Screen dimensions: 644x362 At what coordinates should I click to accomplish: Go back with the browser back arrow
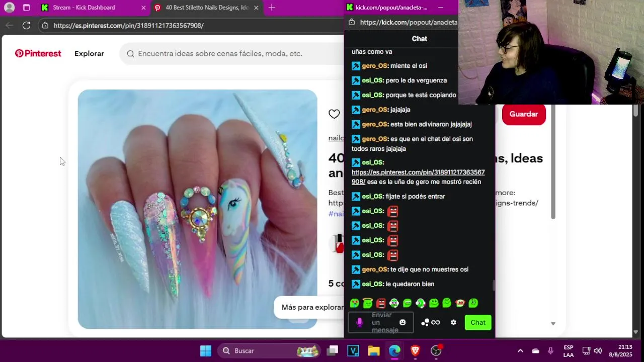pyautogui.click(x=9, y=25)
